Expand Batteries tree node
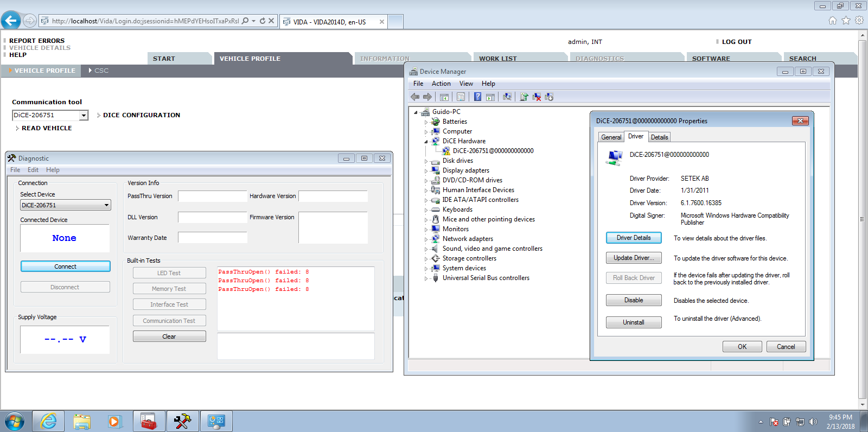Screen dimensions: 868x432 [x=426, y=122]
